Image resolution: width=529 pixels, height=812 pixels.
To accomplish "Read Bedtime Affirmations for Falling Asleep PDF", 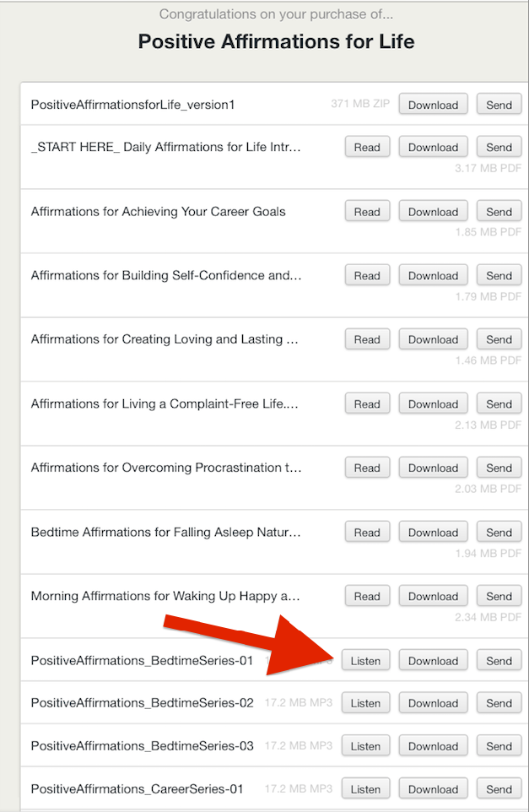I will click(x=367, y=533).
